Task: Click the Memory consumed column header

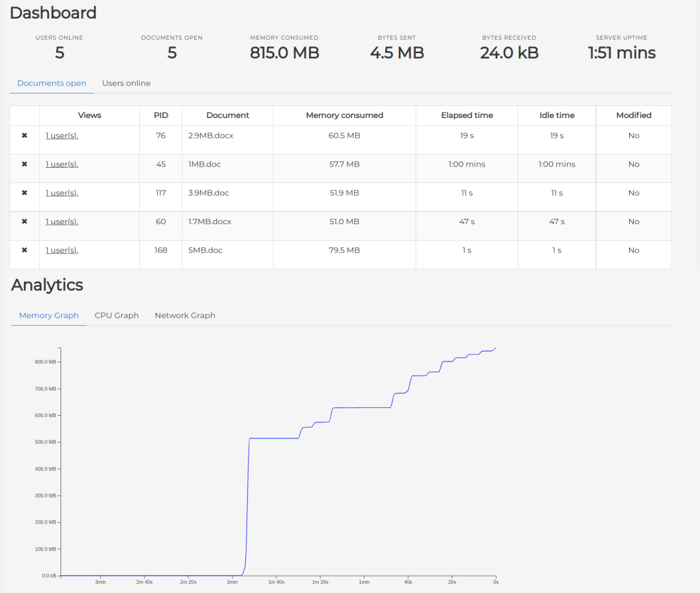Action: [345, 115]
